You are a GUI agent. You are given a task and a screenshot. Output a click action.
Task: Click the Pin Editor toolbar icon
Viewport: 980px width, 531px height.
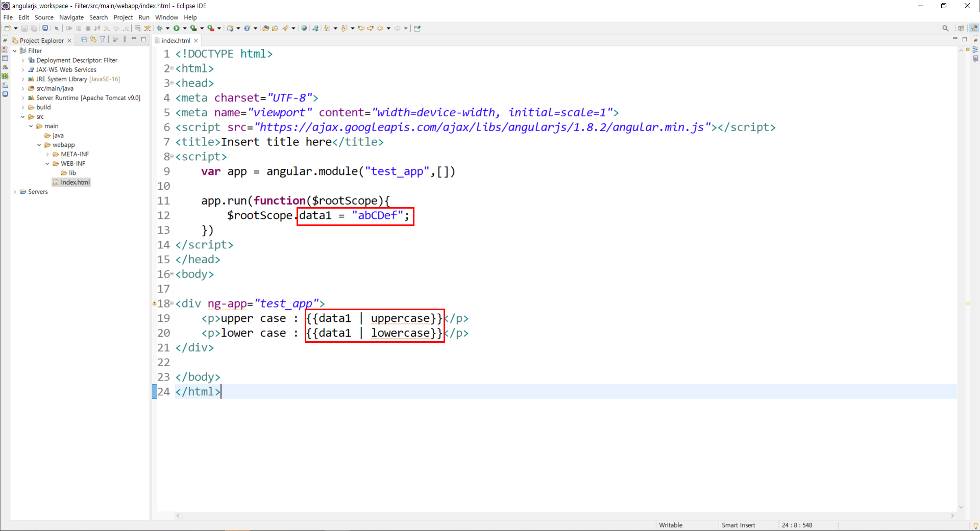(417, 29)
